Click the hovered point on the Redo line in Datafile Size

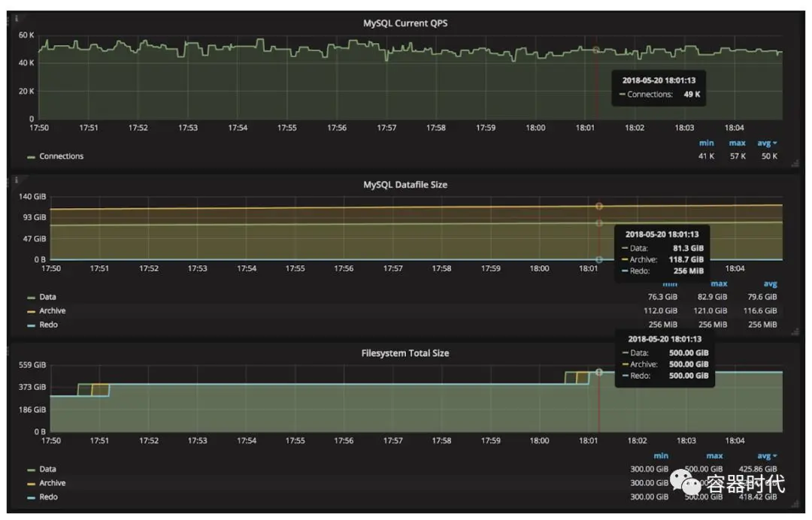598,260
